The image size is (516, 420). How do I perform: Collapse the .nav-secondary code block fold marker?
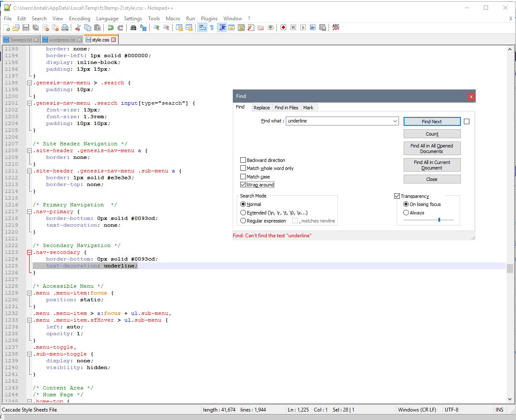click(x=30, y=252)
